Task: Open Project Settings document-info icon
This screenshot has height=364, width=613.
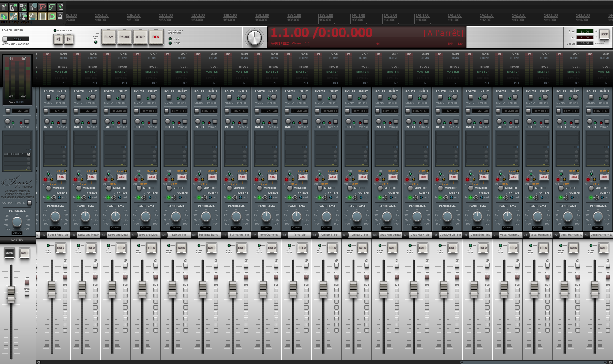Action: [x=32, y=6]
